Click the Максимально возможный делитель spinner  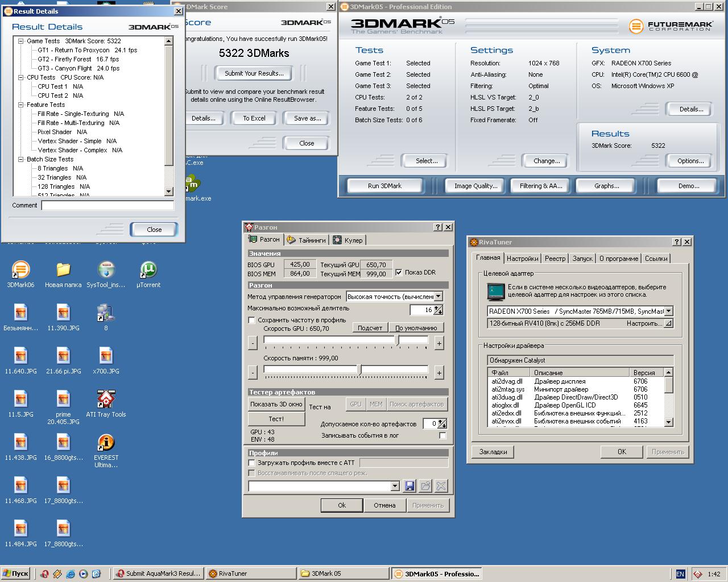pyautogui.click(x=438, y=310)
